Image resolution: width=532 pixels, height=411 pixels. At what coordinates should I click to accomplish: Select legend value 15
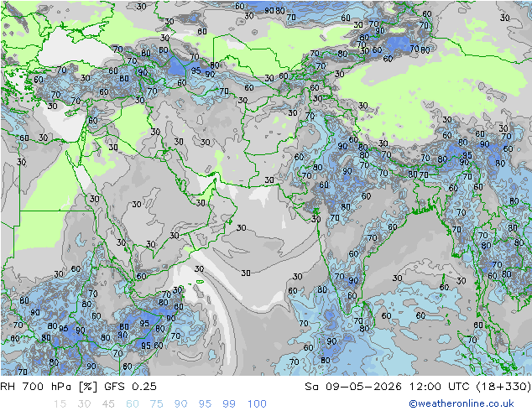point(60,404)
